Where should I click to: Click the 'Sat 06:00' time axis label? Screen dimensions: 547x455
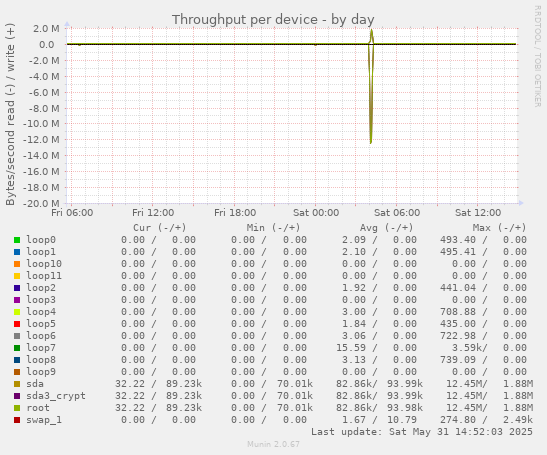pyautogui.click(x=397, y=212)
